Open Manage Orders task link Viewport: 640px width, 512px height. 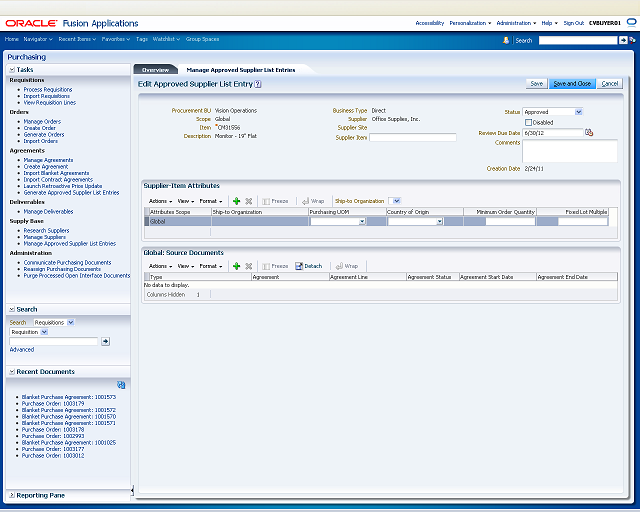point(42,122)
